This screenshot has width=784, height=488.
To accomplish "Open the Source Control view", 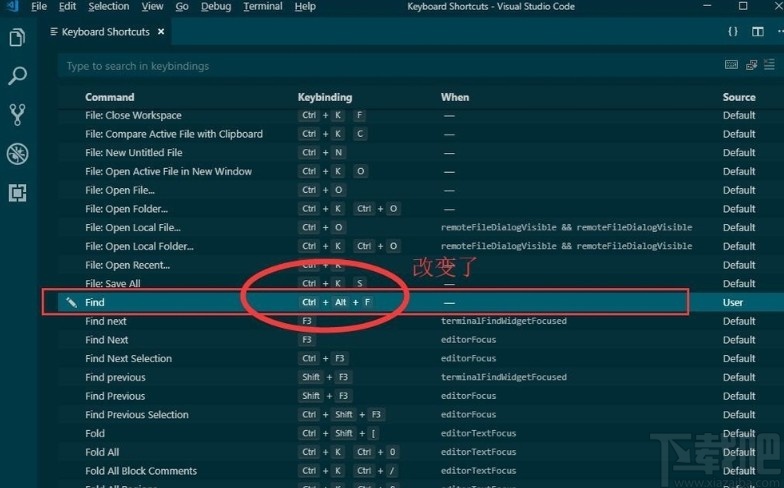I will (x=17, y=114).
